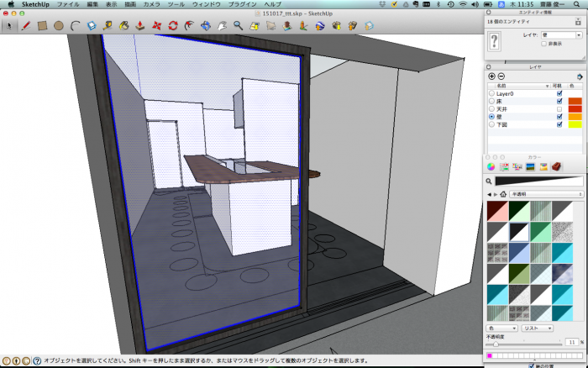
Task: Choose the Zoom magnifier tool
Action: (x=239, y=26)
